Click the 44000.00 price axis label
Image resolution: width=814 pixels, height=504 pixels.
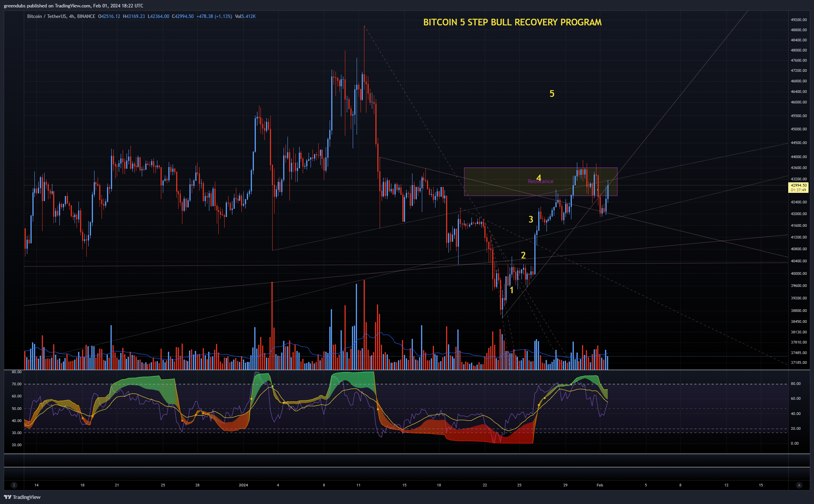click(x=799, y=157)
